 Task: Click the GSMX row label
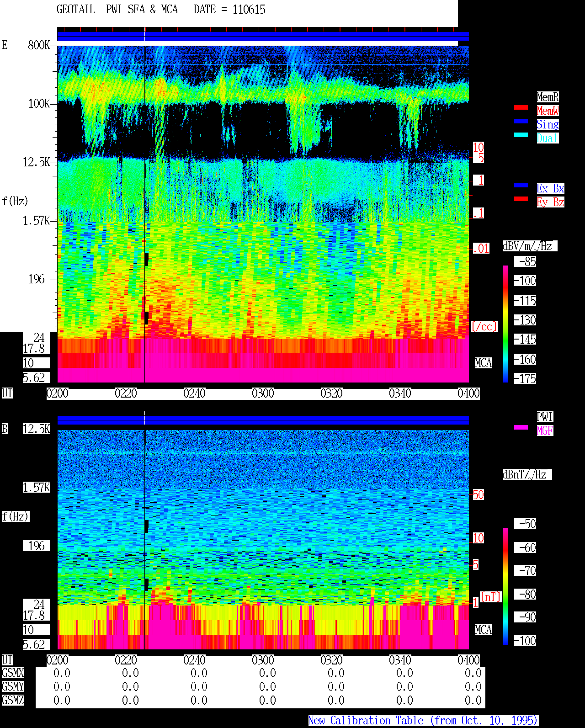coord(13,673)
